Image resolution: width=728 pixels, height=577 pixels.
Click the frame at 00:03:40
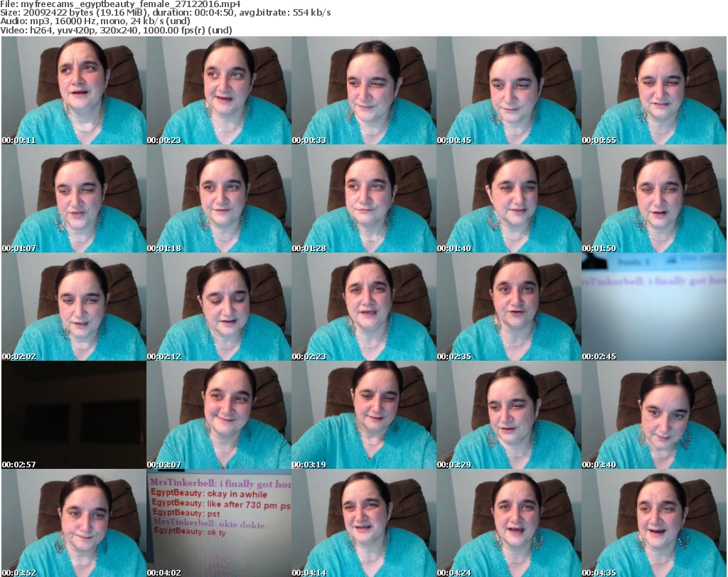(x=654, y=415)
